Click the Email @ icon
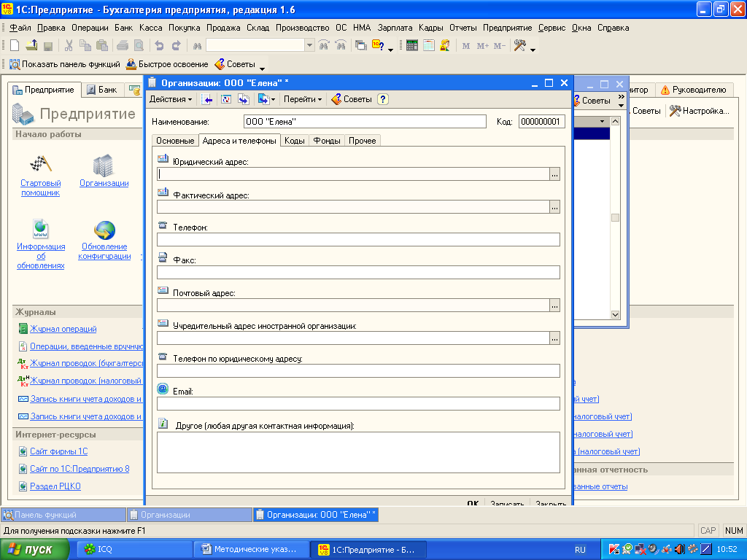This screenshot has width=747, height=560. pyautogui.click(x=163, y=389)
